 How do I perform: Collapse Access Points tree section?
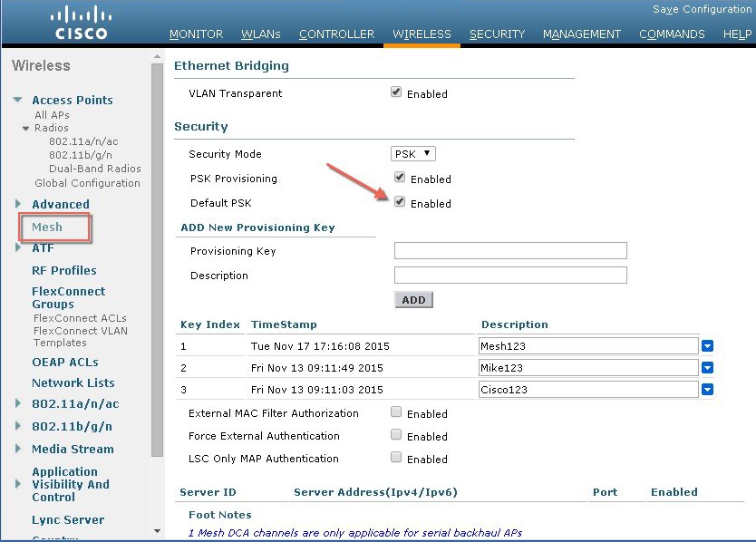[x=17, y=100]
